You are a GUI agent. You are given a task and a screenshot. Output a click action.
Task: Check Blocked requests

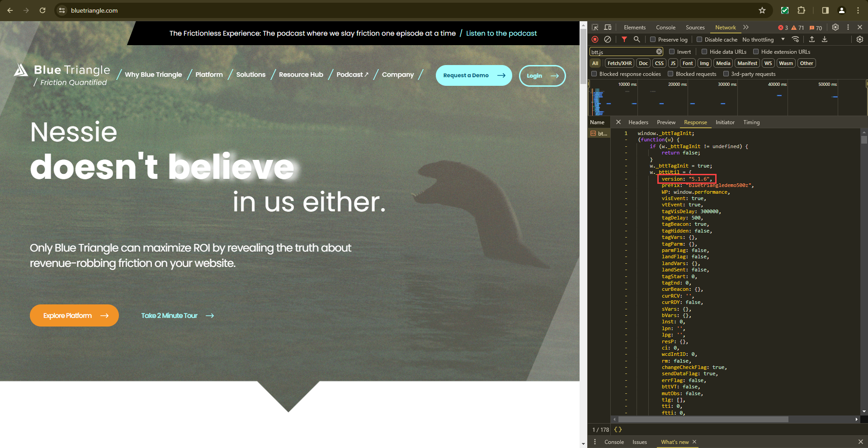671,74
